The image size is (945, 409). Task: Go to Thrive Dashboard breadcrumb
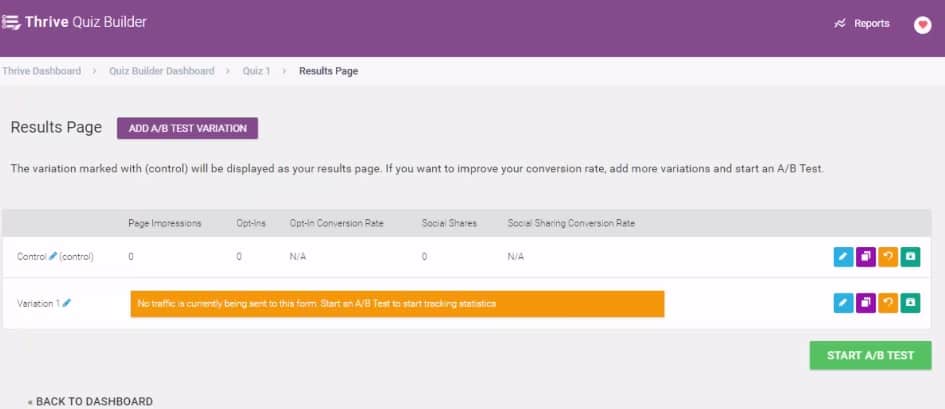42,71
